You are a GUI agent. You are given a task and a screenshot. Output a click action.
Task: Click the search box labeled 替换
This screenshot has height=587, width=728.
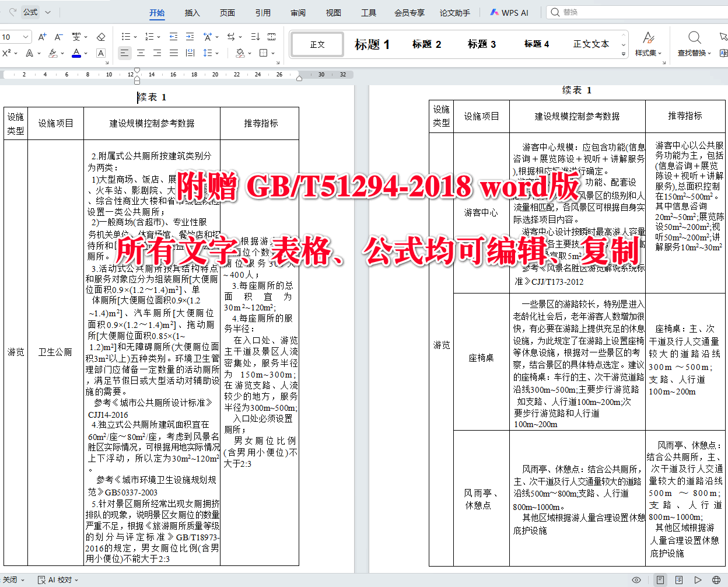[637, 12]
